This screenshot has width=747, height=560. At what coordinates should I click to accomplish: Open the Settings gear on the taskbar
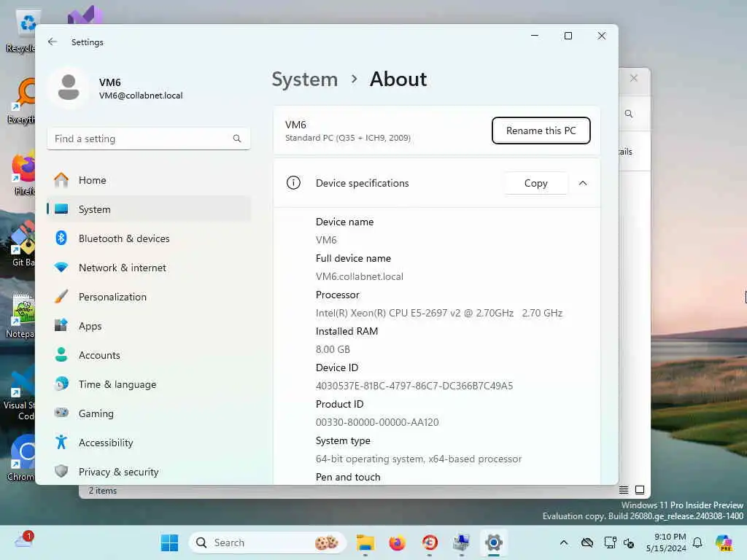[494, 542]
